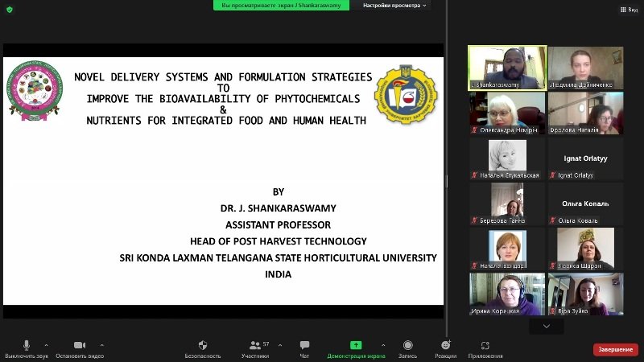The image size is (644, 362).
Task: Select Ignat Orlatyy participant tile
Action: [x=585, y=158]
